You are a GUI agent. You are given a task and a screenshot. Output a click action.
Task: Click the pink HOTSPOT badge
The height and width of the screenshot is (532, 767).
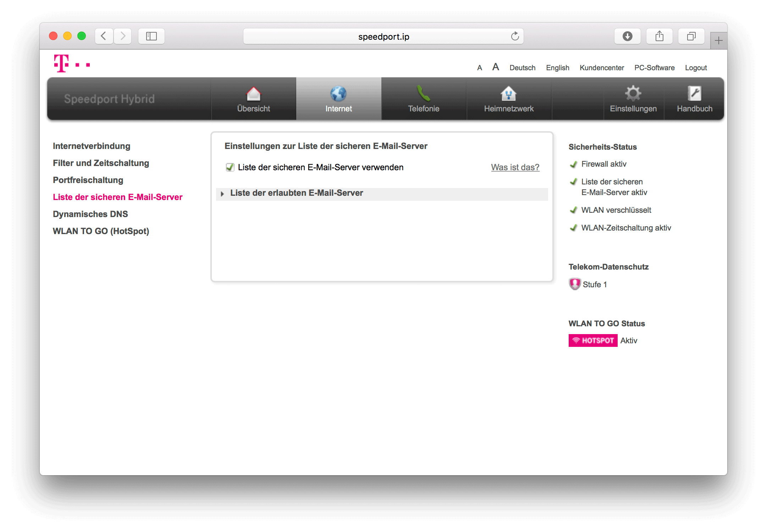click(593, 340)
